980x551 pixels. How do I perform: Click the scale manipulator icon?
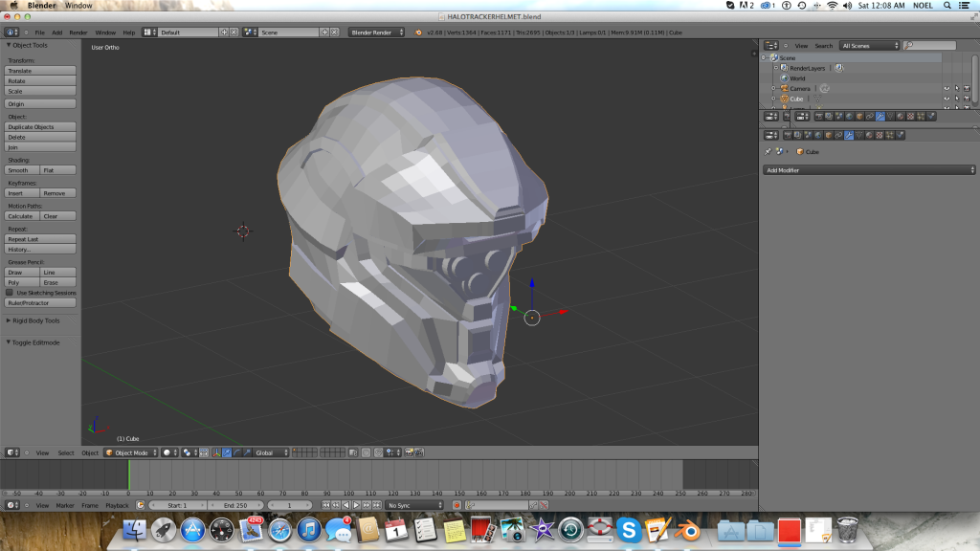pyautogui.click(x=246, y=452)
